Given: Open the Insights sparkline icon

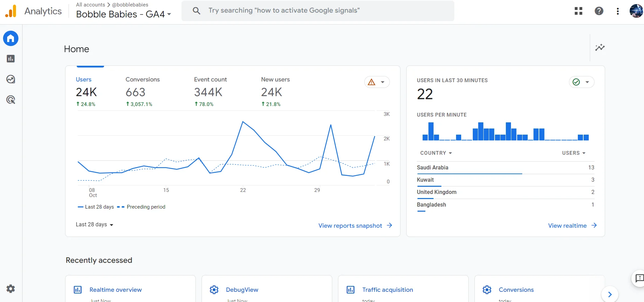Looking at the screenshot, I should coord(600,47).
